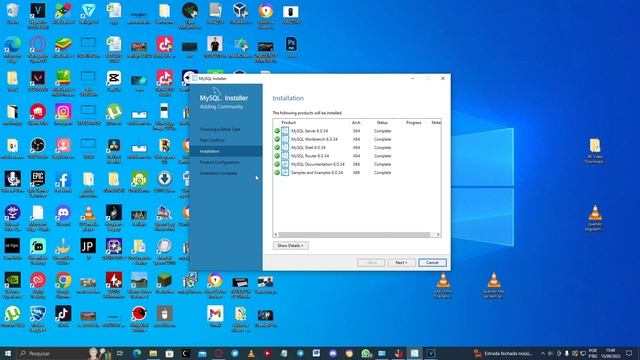Click green check icon beside MySQL Server
640x360 pixels.
[x=277, y=131]
